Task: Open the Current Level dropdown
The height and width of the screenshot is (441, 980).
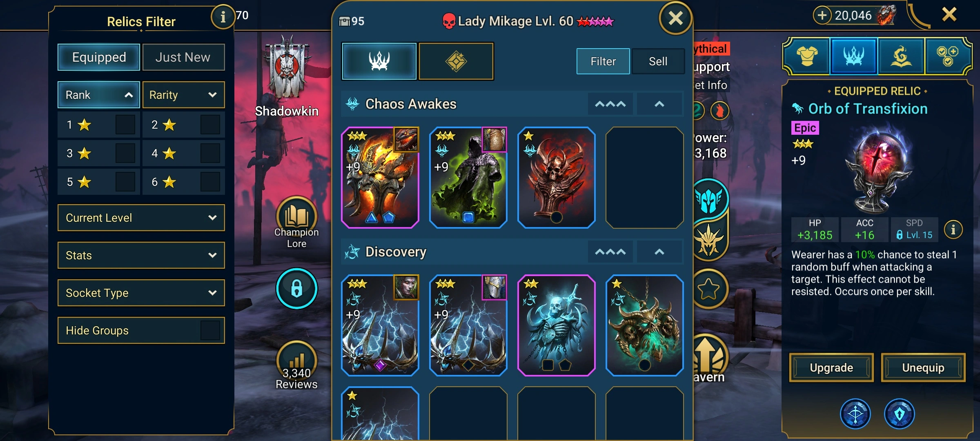Action: pyautogui.click(x=141, y=218)
